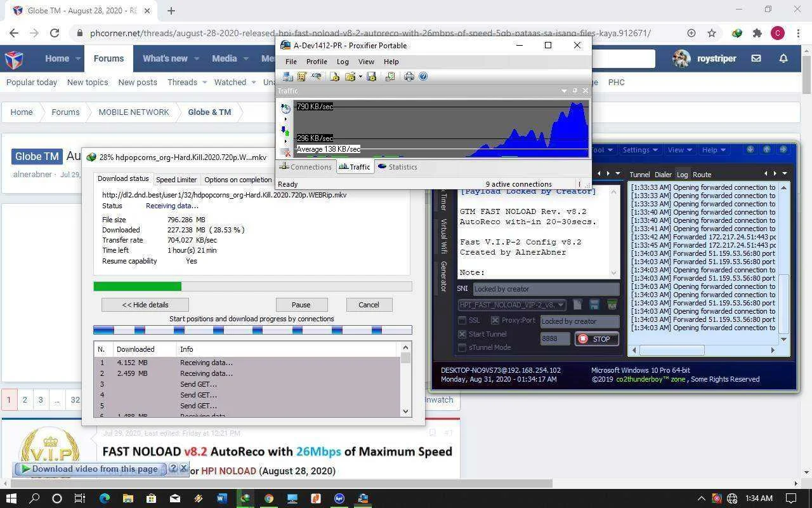Bookmark page with Chrome star icon
The width and height of the screenshot is (812, 508).
712,33
